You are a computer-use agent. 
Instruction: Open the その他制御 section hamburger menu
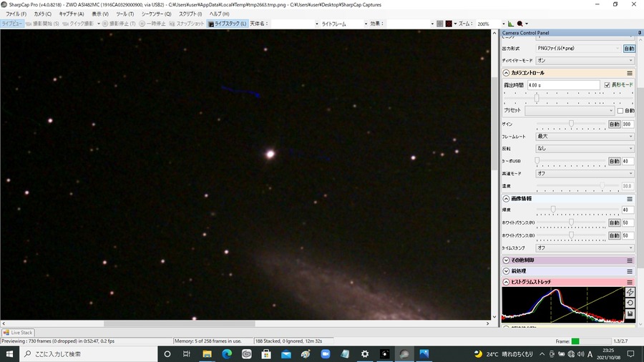(x=629, y=260)
